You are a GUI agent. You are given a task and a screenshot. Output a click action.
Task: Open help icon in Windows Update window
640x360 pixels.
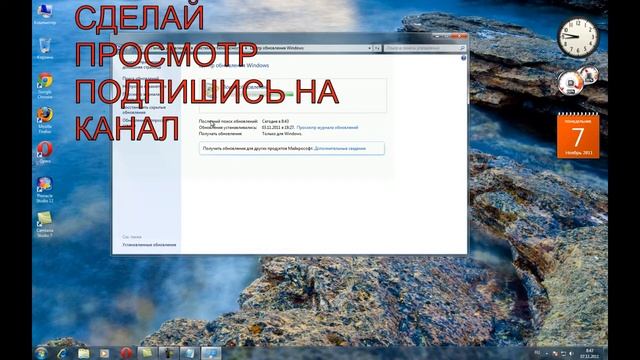463,58
